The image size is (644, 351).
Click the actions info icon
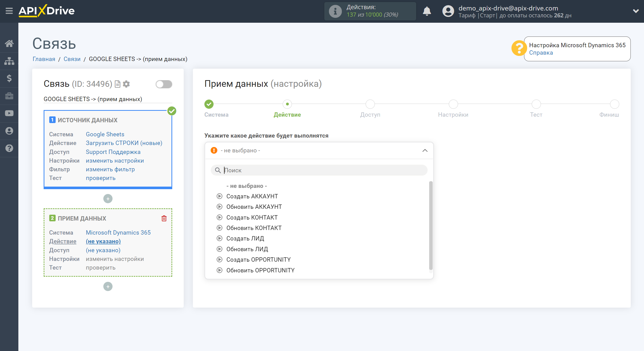click(335, 11)
